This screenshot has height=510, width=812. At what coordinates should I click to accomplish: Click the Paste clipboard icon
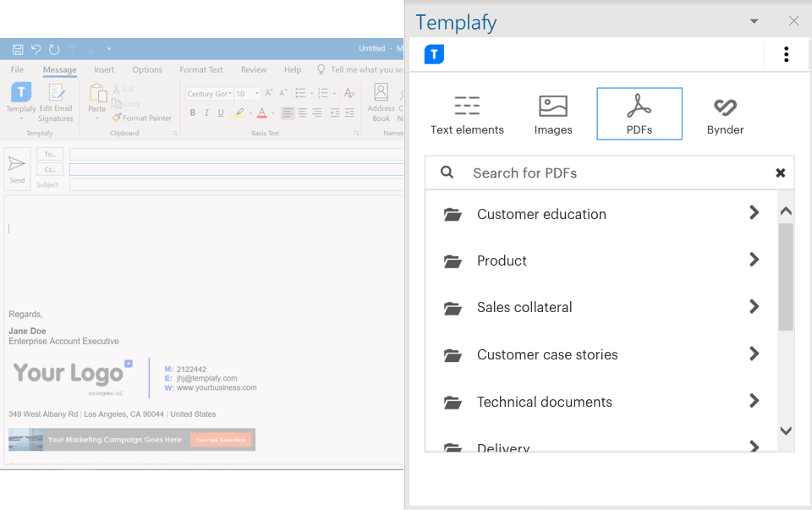tap(96, 94)
